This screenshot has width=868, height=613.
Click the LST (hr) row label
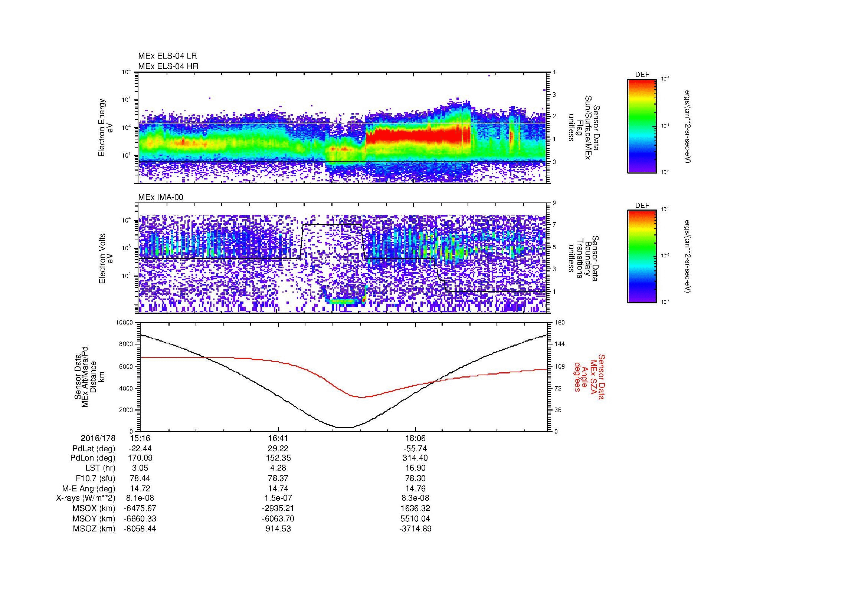100,468
